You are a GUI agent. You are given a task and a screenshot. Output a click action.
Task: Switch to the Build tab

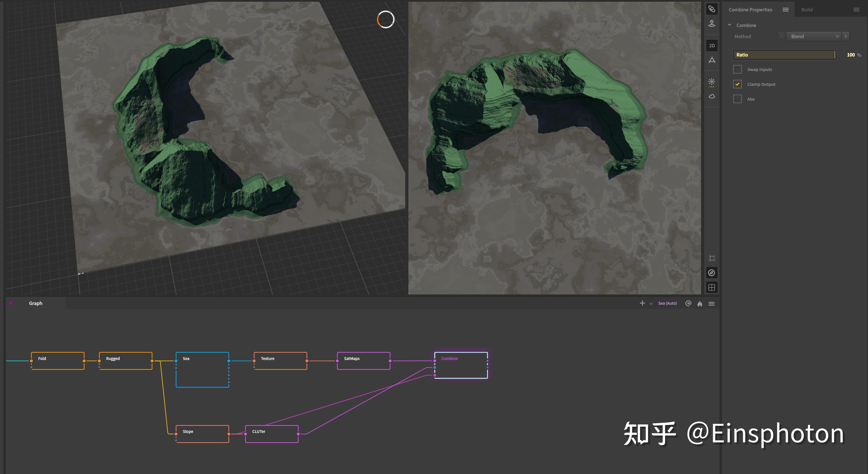[x=807, y=10]
